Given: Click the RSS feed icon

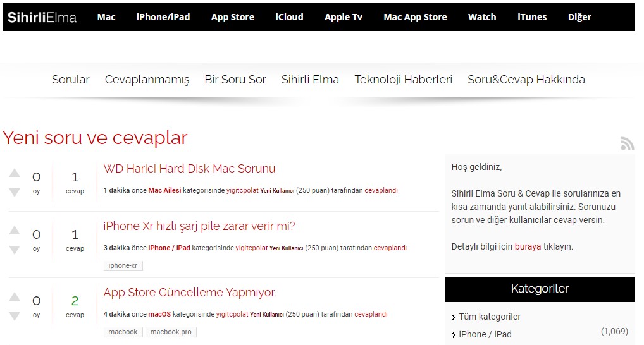Looking at the screenshot, I should 627,144.
